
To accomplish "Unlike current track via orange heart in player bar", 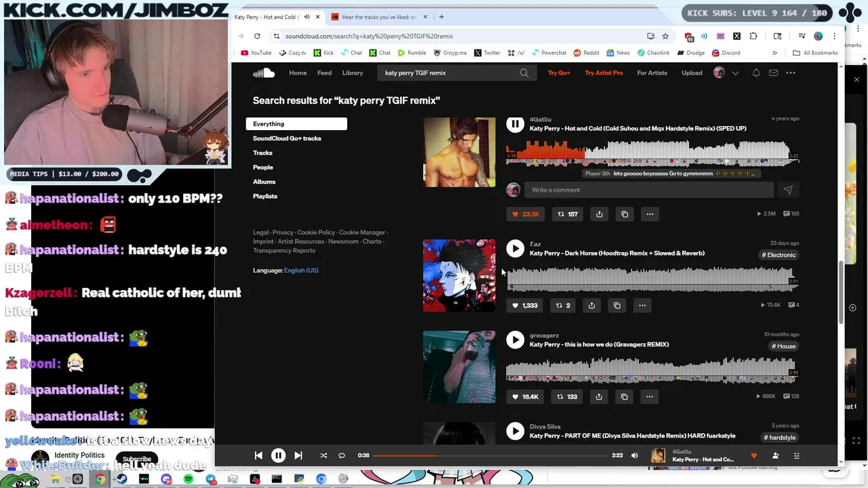I will [753, 455].
